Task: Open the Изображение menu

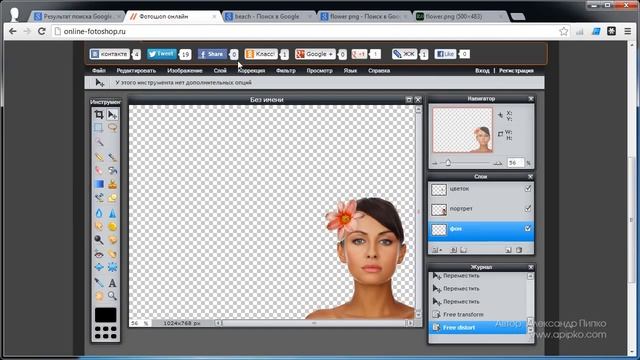Action: pyautogui.click(x=184, y=71)
